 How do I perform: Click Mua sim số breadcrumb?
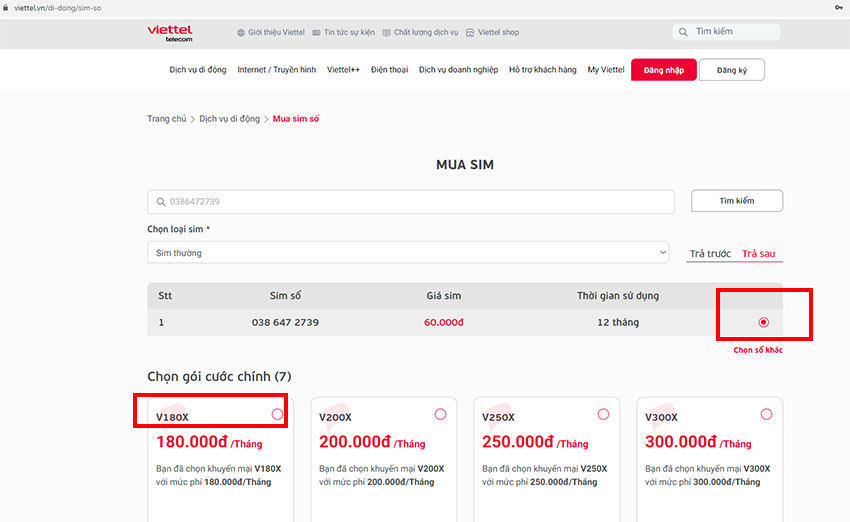295,119
